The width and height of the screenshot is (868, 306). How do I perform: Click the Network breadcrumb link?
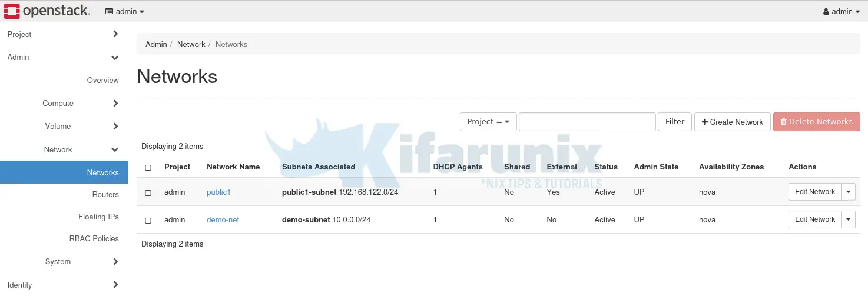(191, 44)
